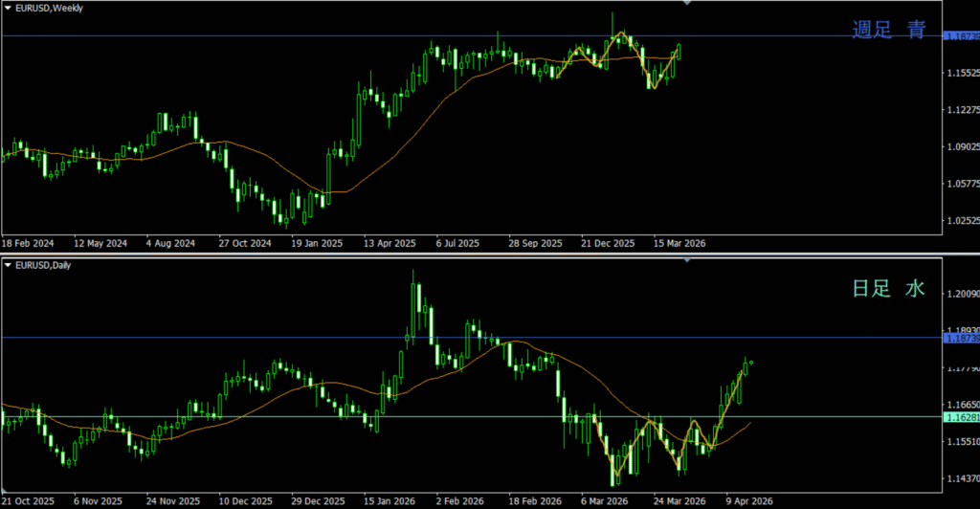Viewport: 980px width, 509px height.
Task: Click the blue 1.1873 price tag on Weekly axis
Action: click(961, 36)
